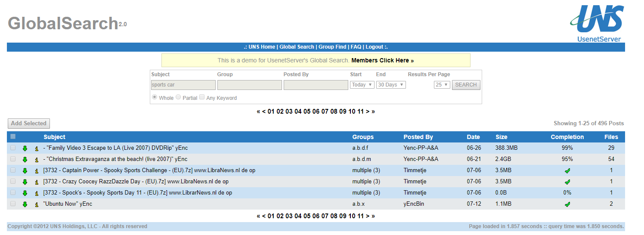The image size is (644, 235).
Task: Click the SEARCH button
Action: tap(466, 85)
